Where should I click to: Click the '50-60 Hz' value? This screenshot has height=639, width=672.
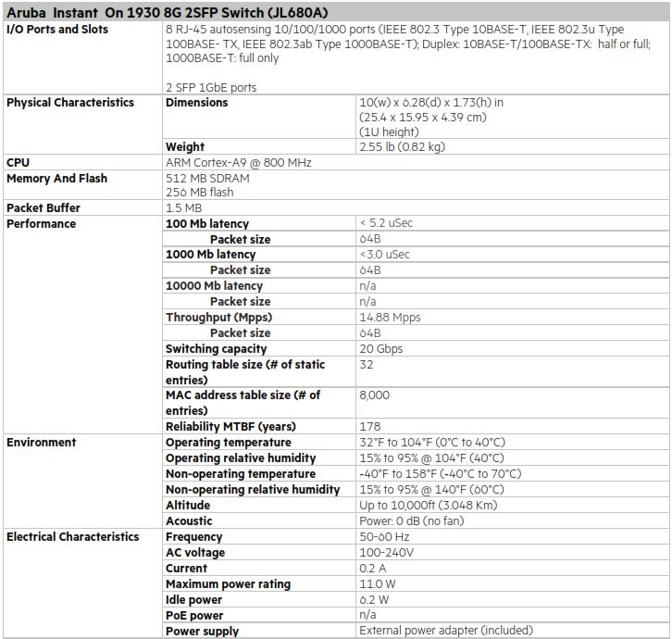[384, 536]
